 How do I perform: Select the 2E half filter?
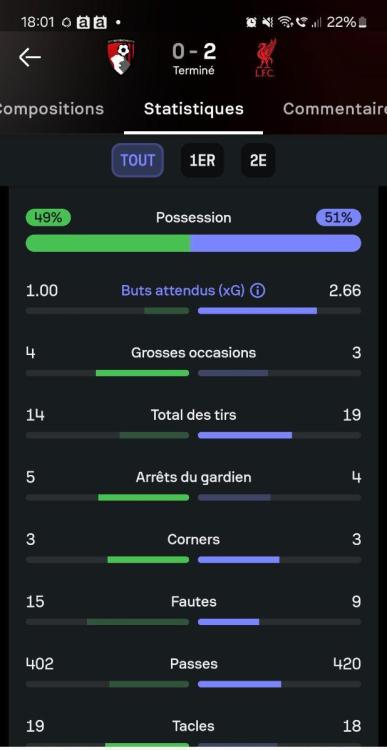258,160
